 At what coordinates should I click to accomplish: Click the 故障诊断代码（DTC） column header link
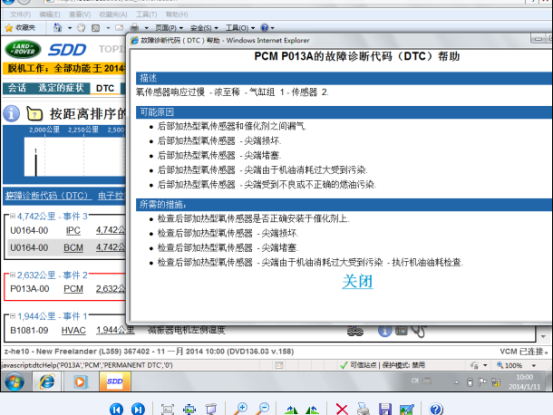point(48,196)
